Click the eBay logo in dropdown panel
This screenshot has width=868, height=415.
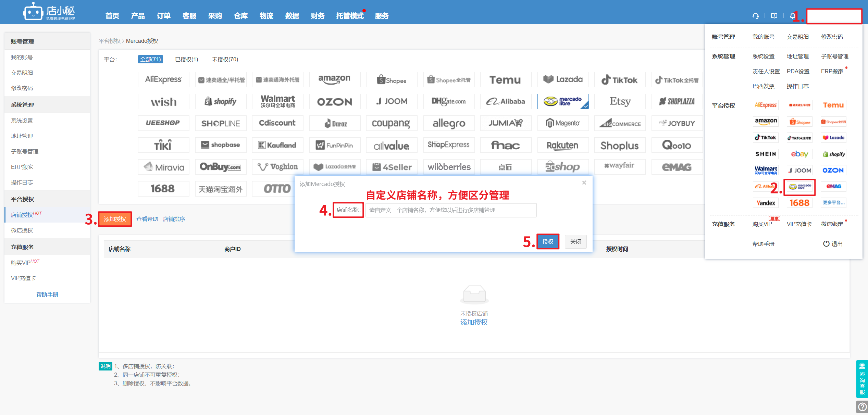799,154
